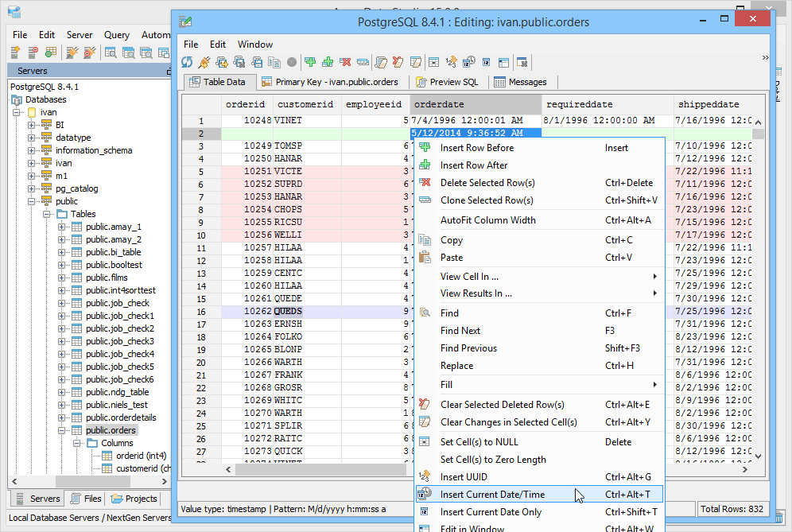This screenshot has height=532, width=792.
Task: Open the Messages tab
Action: (521, 82)
